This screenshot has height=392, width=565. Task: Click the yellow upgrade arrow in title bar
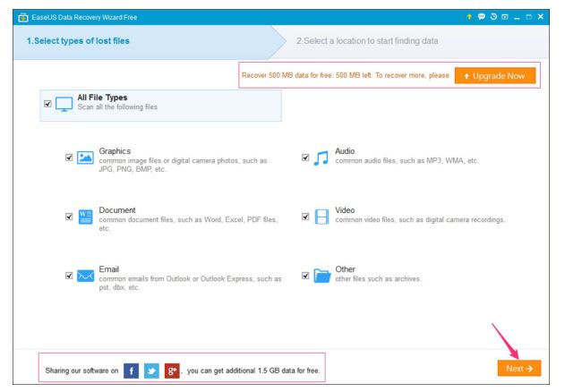(x=469, y=17)
